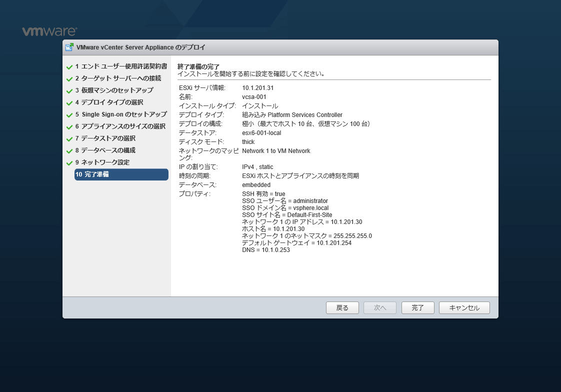The height and width of the screenshot is (392, 561).
Task: Click the green checkmark beside step 5
Action: (x=69, y=115)
